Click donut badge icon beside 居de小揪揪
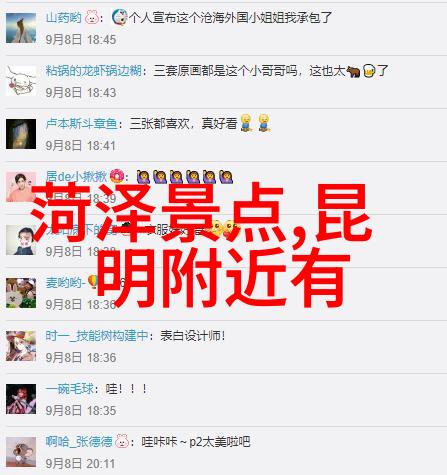The height and width of the screenshot is (475, 447). point(117,176)
